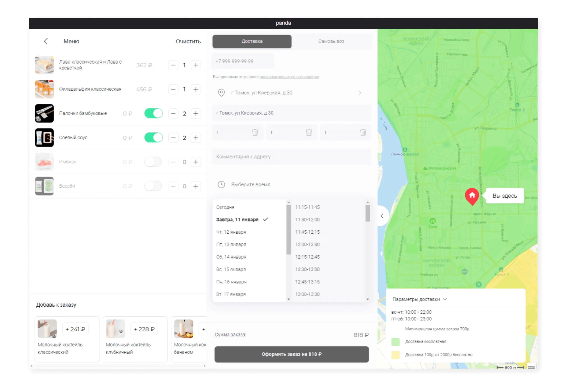Click trash icon in third address field
The width and height of the screenshot is (568, 392).
pyautogui.click(x=363, y=133)
